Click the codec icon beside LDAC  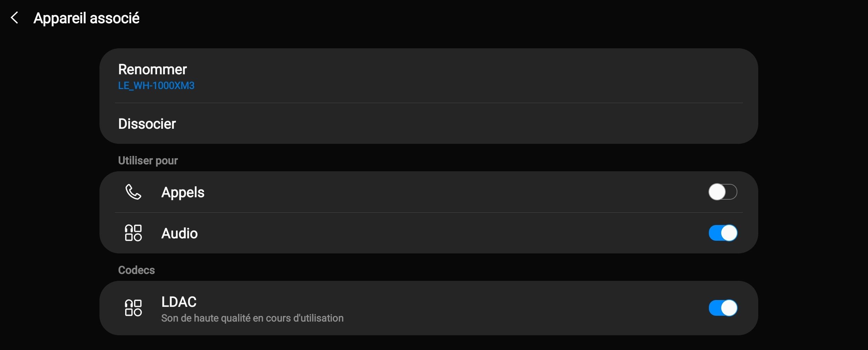point(133,308)
